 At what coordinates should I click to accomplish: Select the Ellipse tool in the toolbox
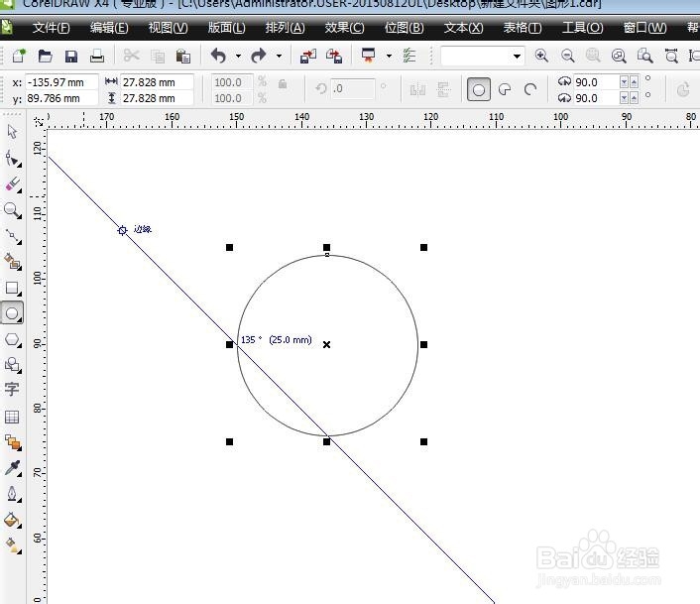pyautogui.click(x=13, y=313)
